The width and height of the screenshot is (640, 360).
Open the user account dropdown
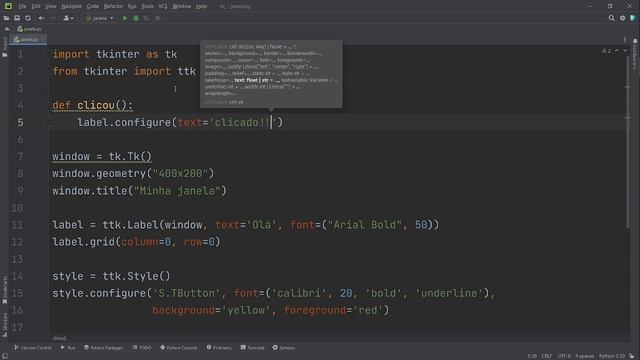click(x=68, y=18)
